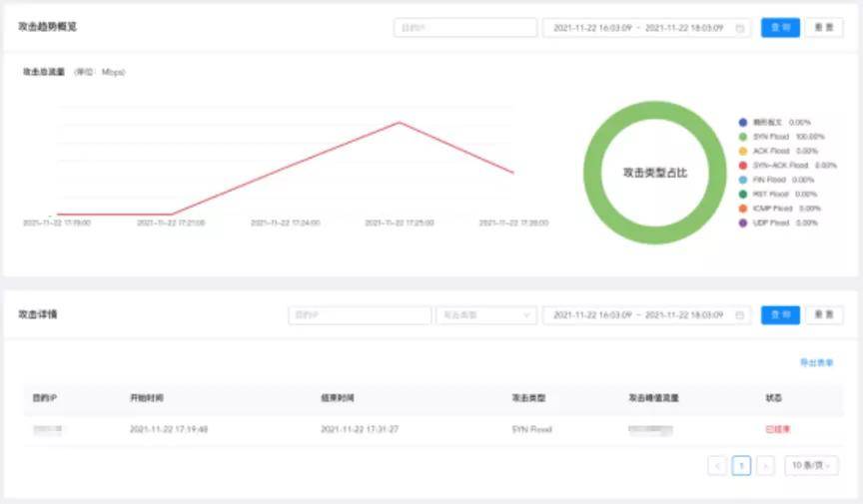This screenshot has height=504, width=863.
Task: Go to the next page arrow in pagination
Action: pyautogui.click(x=765, y=466)
